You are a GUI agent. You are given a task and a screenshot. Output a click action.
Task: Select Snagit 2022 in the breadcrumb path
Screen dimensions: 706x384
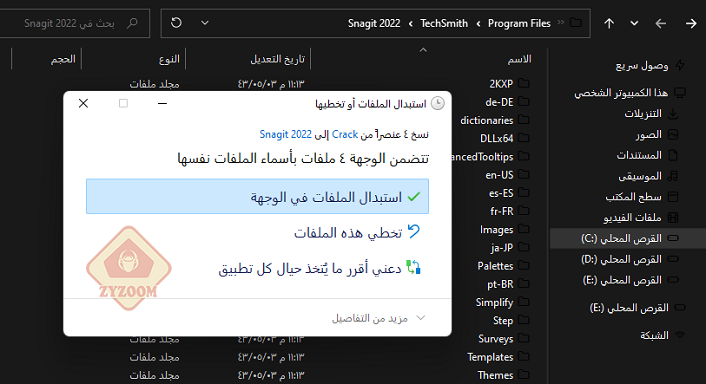(374, 23)
